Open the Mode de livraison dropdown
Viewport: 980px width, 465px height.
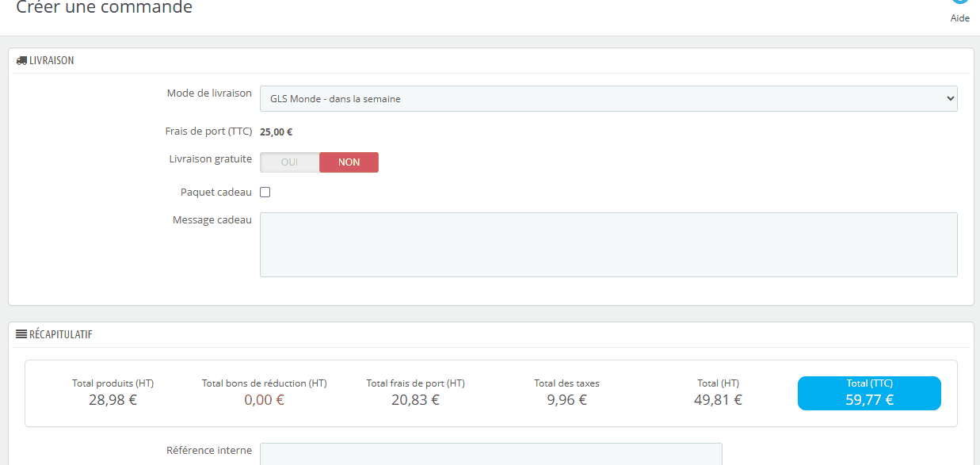coord(608,99)
